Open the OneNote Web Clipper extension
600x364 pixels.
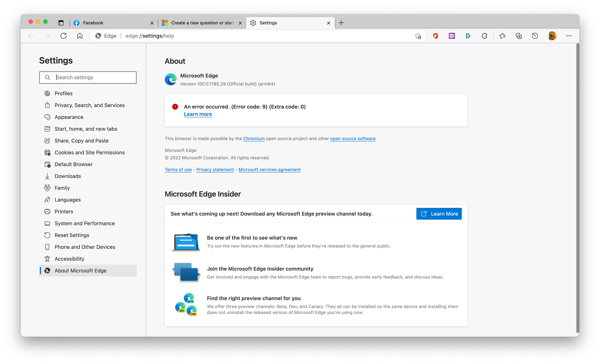[x=452, y=36]
